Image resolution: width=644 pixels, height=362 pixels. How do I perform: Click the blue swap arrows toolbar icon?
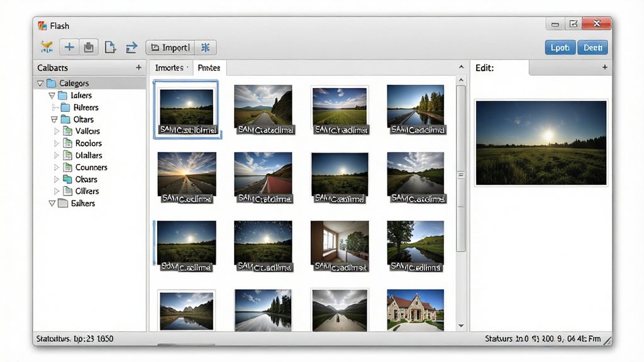click(x=131, y=48)
